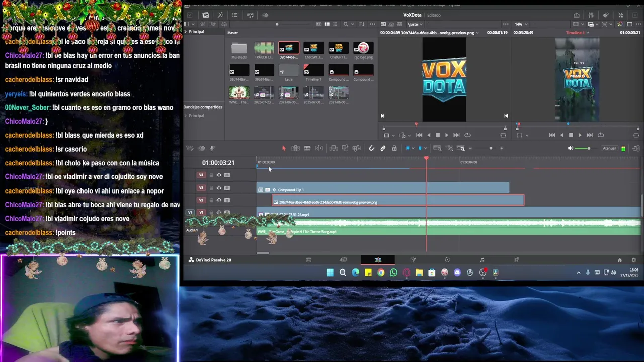
Task: Open the Media Pool panel icon
Action: click(x=205, y=15)
